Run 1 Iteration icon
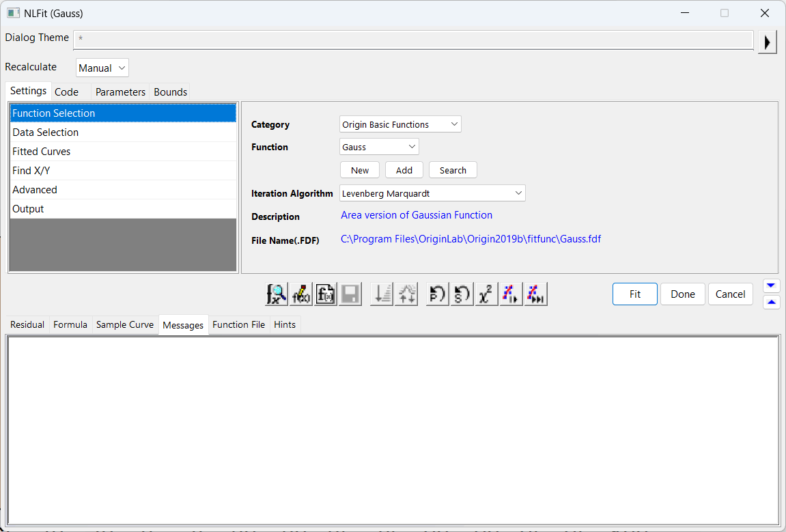 [511, 294]
